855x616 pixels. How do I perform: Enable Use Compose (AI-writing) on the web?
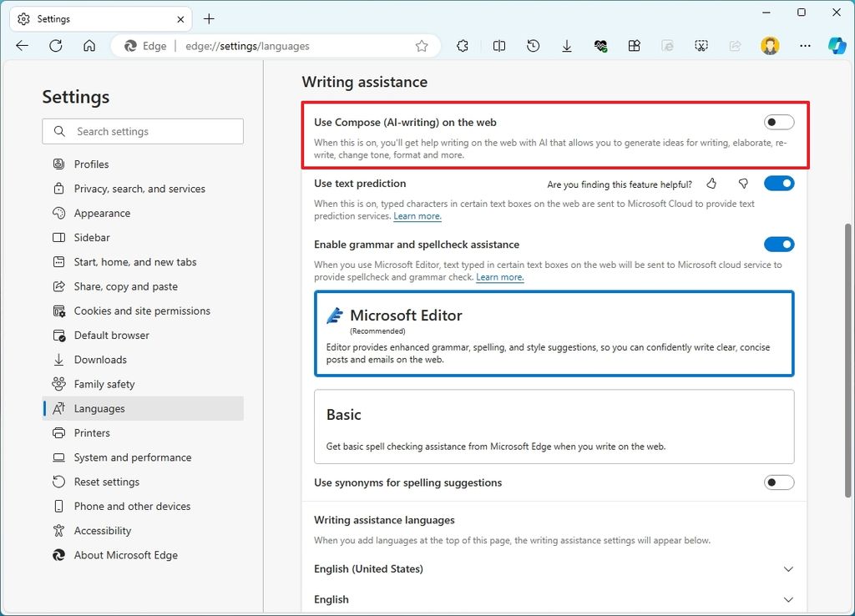point(778,121)
